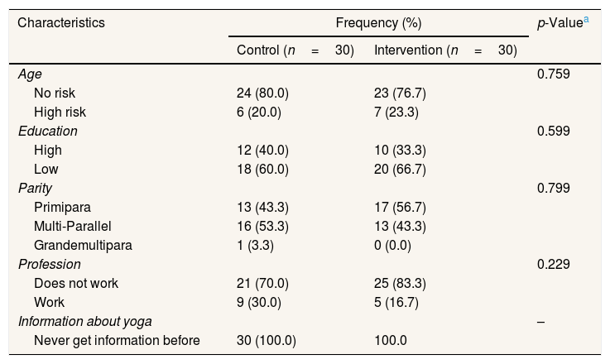610x364 pixels.
Task: Select the Information about yoga row label
Action: click(85, 321)
